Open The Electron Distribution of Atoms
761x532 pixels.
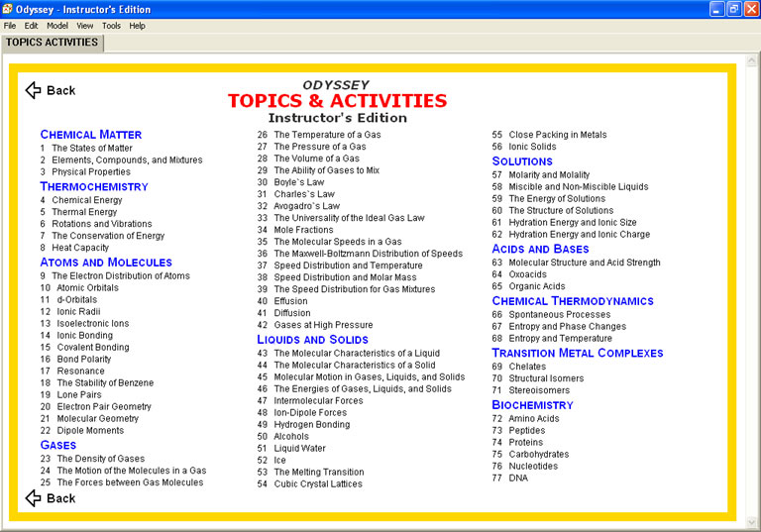115,275
